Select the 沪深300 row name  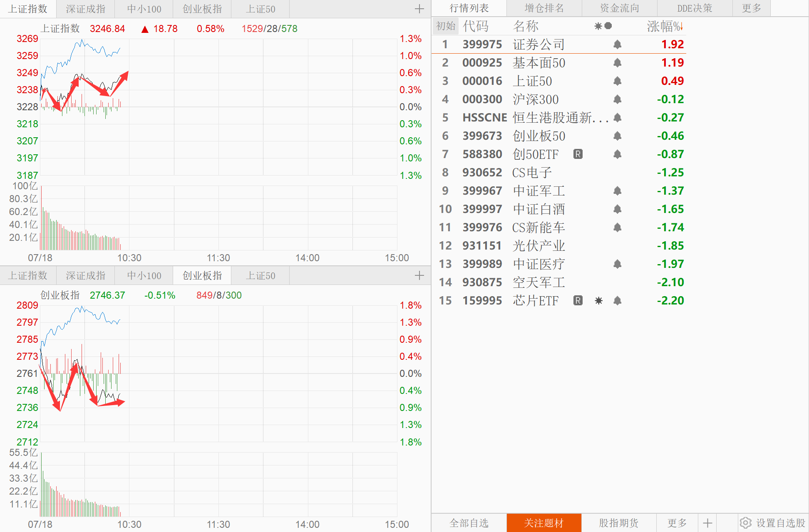coord(536,99)
